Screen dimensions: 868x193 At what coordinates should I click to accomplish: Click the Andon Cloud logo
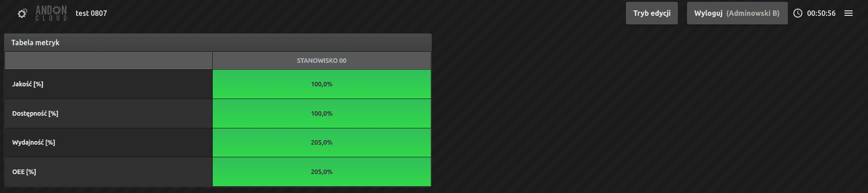tap(51, 13)
